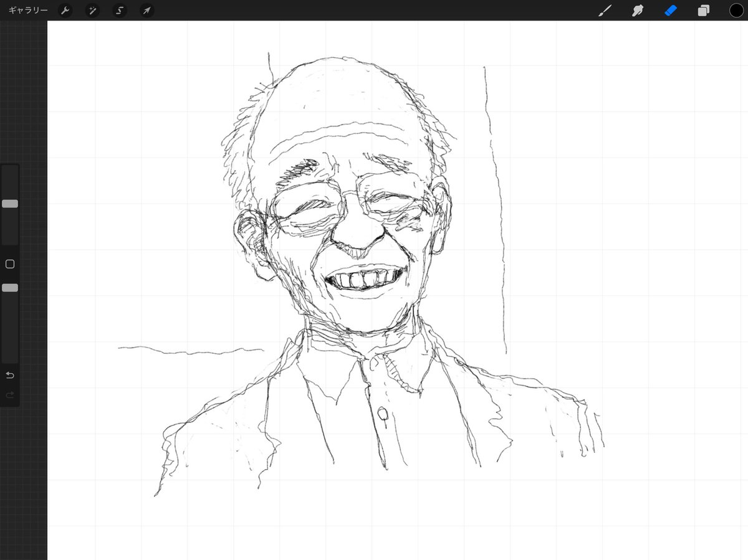Select the Smudge tool

(638, 11)
